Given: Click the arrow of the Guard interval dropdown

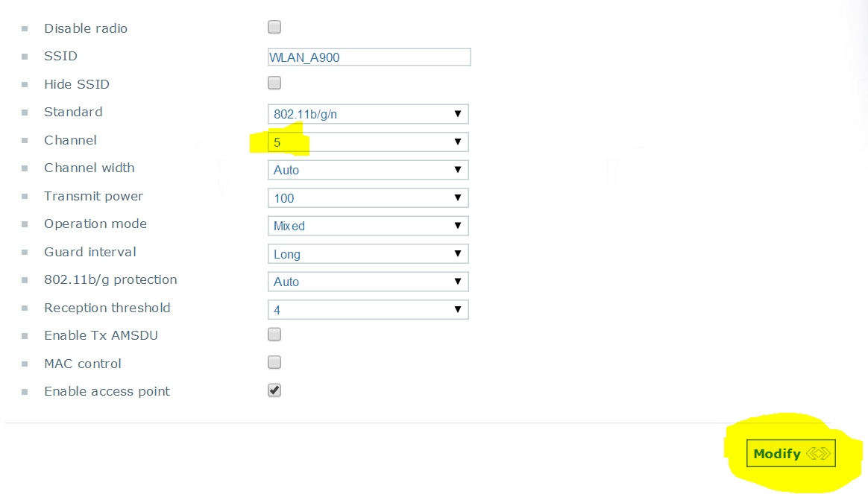Looking at the screenshot, I should [458, 253].
